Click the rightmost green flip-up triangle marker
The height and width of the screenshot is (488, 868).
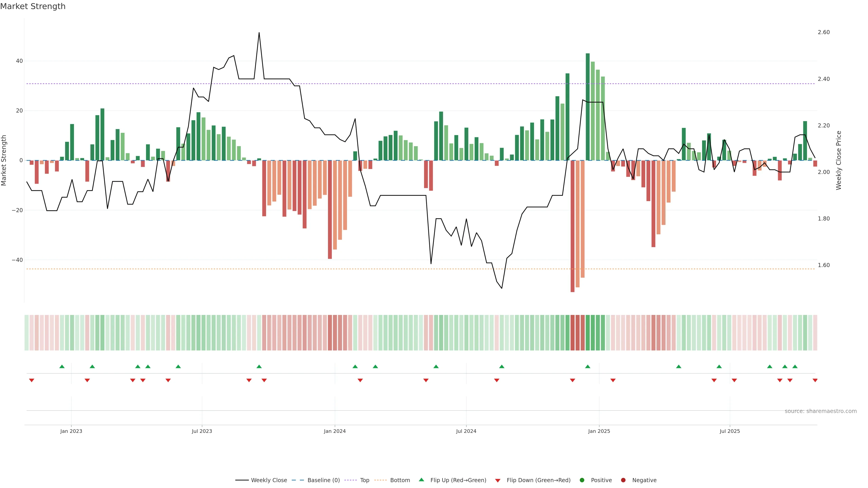795,366
